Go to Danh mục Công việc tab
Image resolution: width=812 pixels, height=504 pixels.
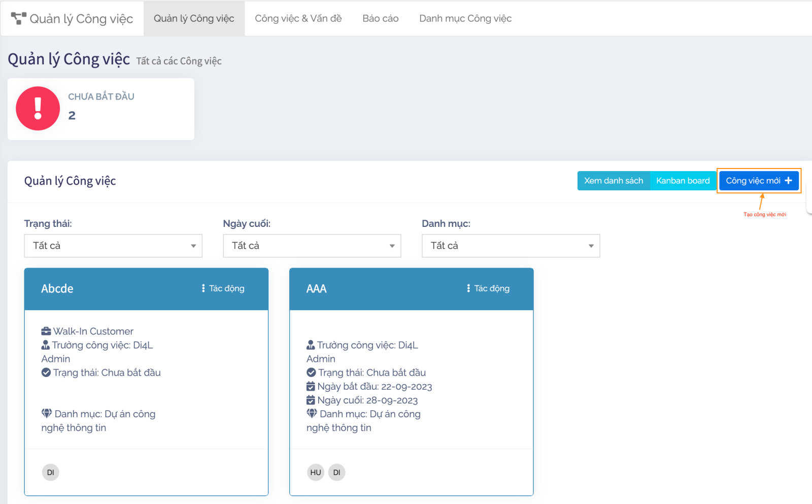(465, 18)
